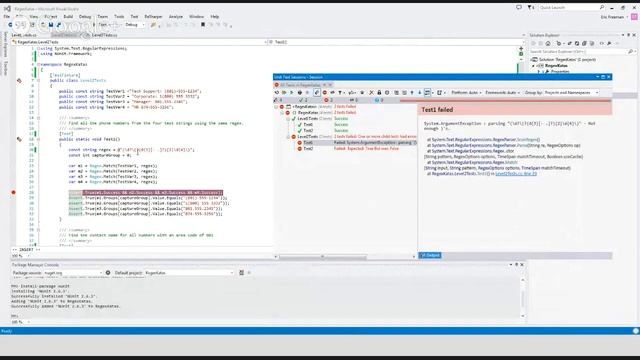Click the black stop square in the main toolbar
This screenshot has height=360, width=640.
point(203,25)
